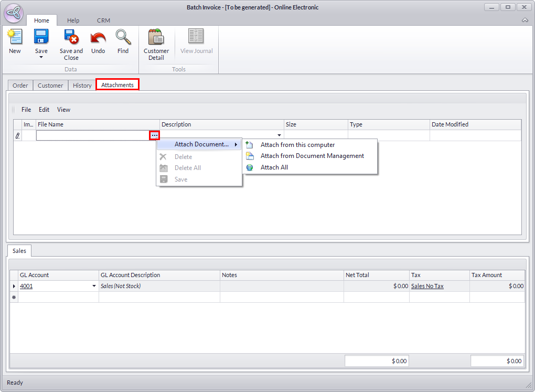Open the Description column dropdown
This screenshot has height=392, width=535.
click(x=279, y=135)
